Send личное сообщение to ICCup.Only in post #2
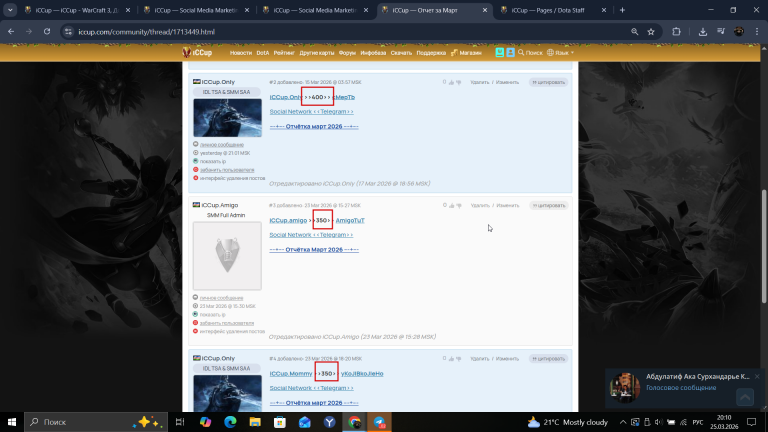The width and height of the screenshot is (768, 432). (221, 144)
